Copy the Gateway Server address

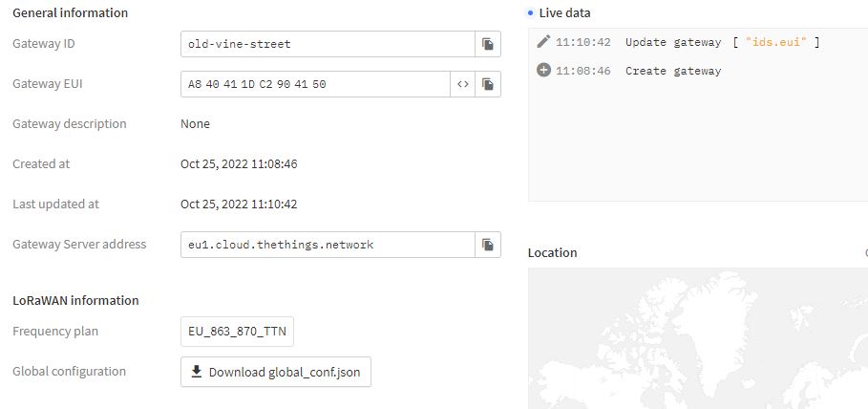point(487,245)
